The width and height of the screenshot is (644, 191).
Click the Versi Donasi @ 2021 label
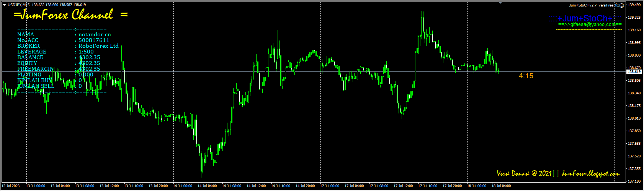click(x=524, y=173)
